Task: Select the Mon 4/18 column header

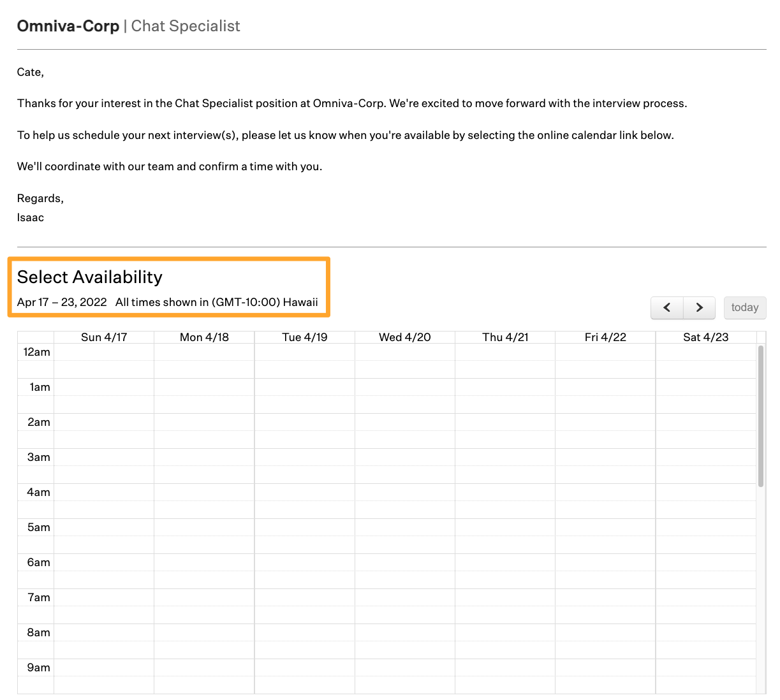Action: pyautogui.click(x=203, y=337)
